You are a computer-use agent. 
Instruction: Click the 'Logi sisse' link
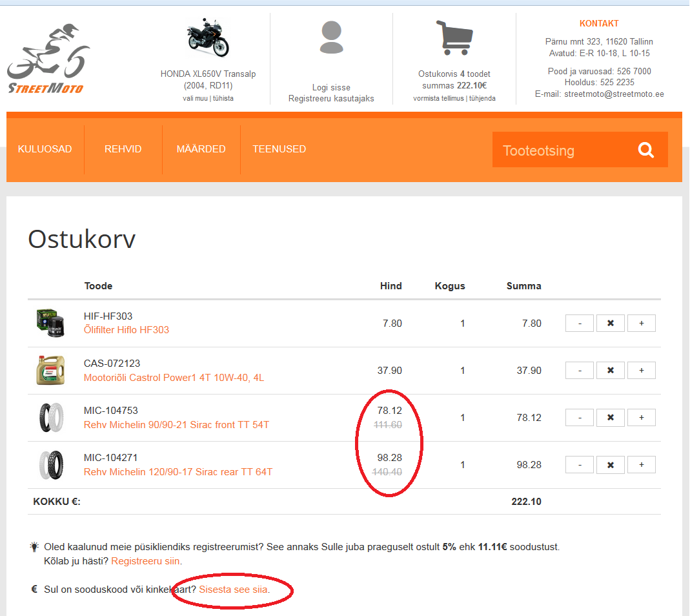[331, 87]
